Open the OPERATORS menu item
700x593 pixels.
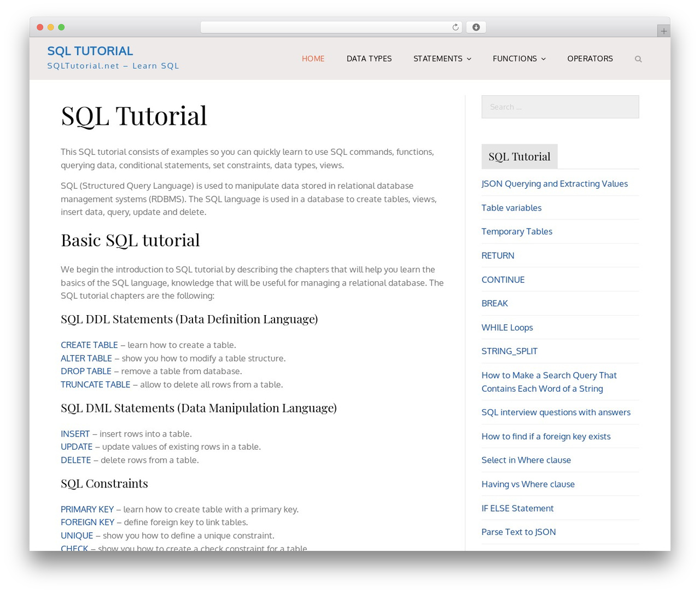[590, 59]
